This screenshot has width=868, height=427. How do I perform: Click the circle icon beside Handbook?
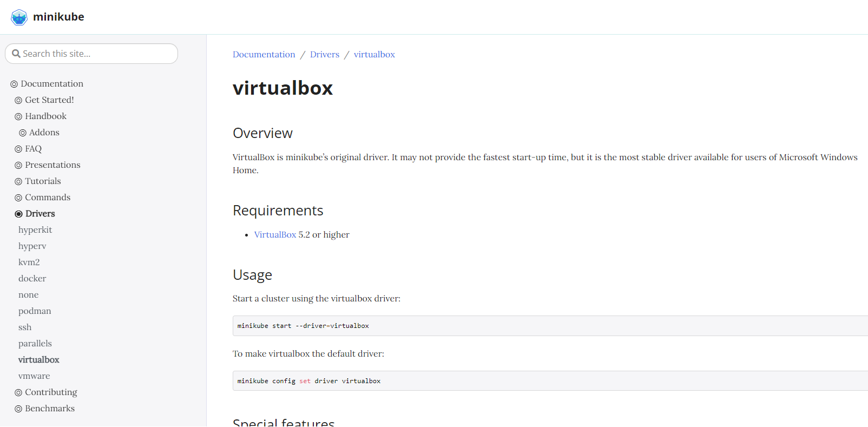click(x=18, y=117)
